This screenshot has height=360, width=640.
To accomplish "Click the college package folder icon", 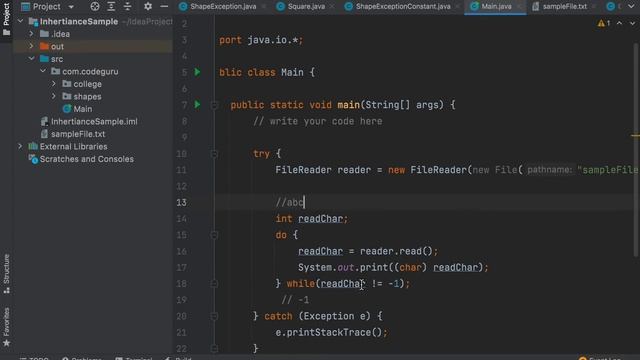I will coord(67,84).
